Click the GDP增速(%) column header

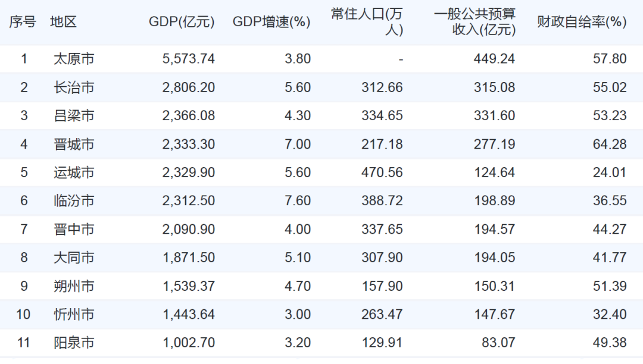[x=271, y=22]
